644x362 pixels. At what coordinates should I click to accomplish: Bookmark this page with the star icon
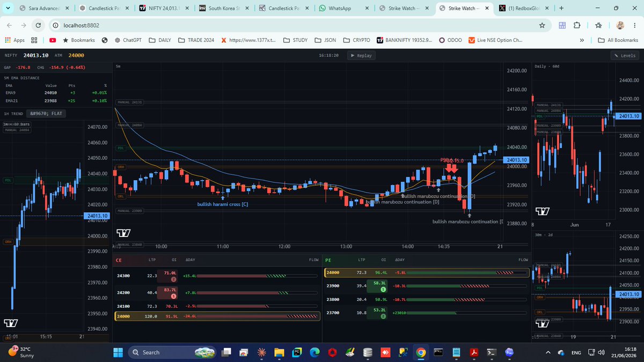tap(542, 25)
